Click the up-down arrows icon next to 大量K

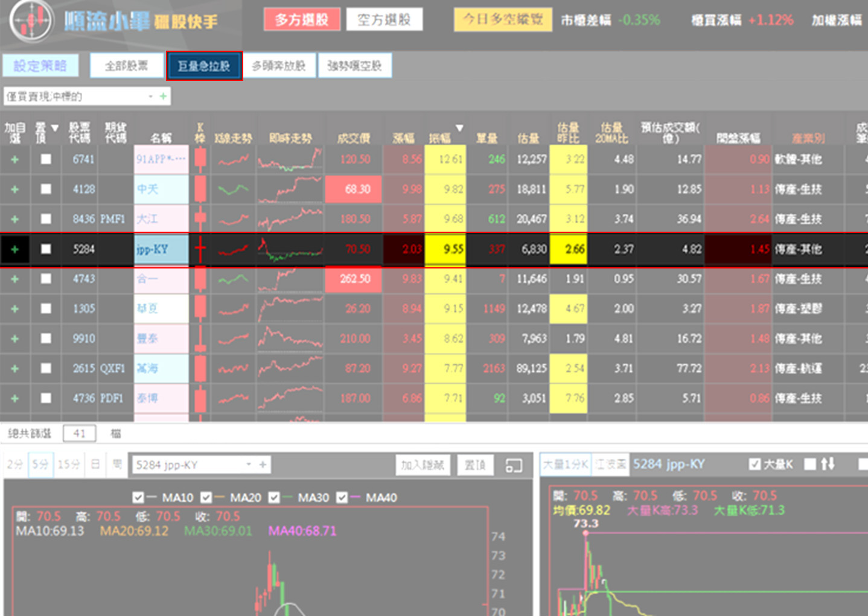[x=828, y=464]
